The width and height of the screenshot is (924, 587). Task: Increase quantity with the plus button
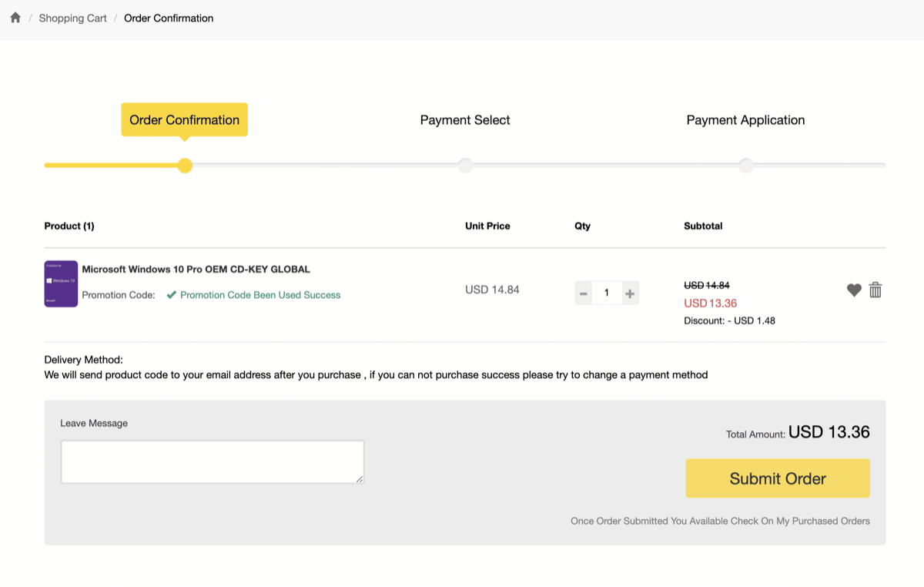[x=630, y=293]
